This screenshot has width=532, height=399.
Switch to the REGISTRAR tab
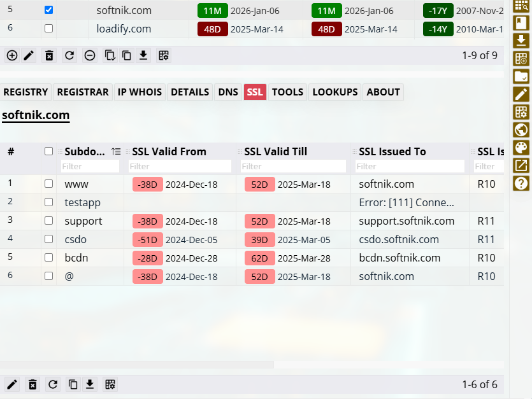(83, 92)
